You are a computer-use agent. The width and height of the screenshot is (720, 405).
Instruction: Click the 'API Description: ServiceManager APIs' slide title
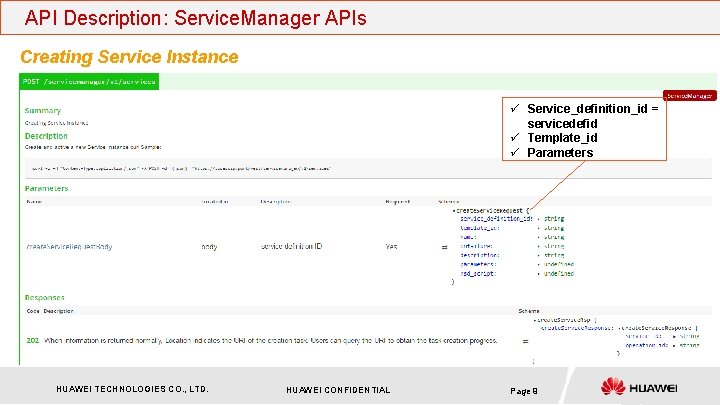pos(196,18)
